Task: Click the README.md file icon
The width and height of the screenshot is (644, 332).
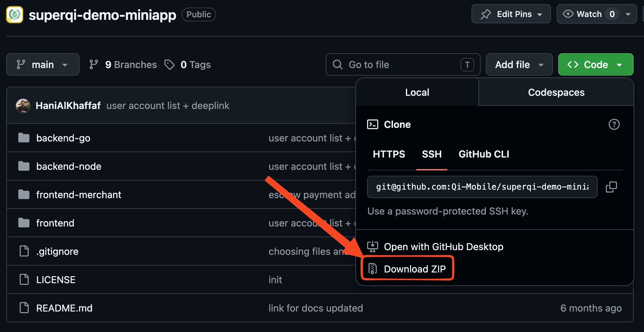Action: pos(24,308)
